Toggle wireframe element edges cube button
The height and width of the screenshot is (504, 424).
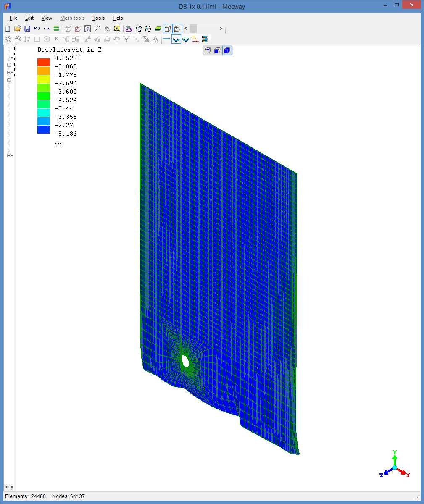pyautogui.click(x=177, y=29)
